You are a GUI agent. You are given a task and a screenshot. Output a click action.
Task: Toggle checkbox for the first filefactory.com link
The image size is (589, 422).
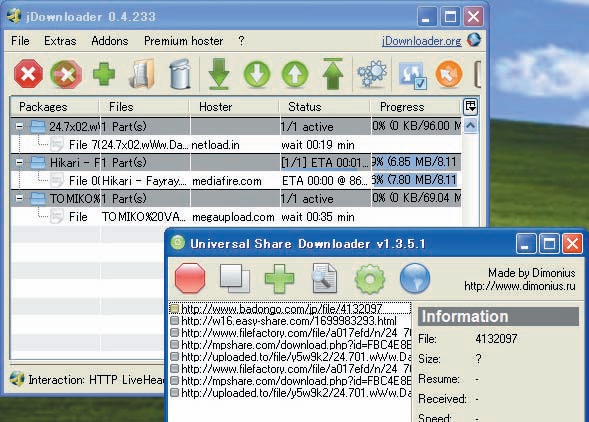pyautogui.click(x=174, y=333)
